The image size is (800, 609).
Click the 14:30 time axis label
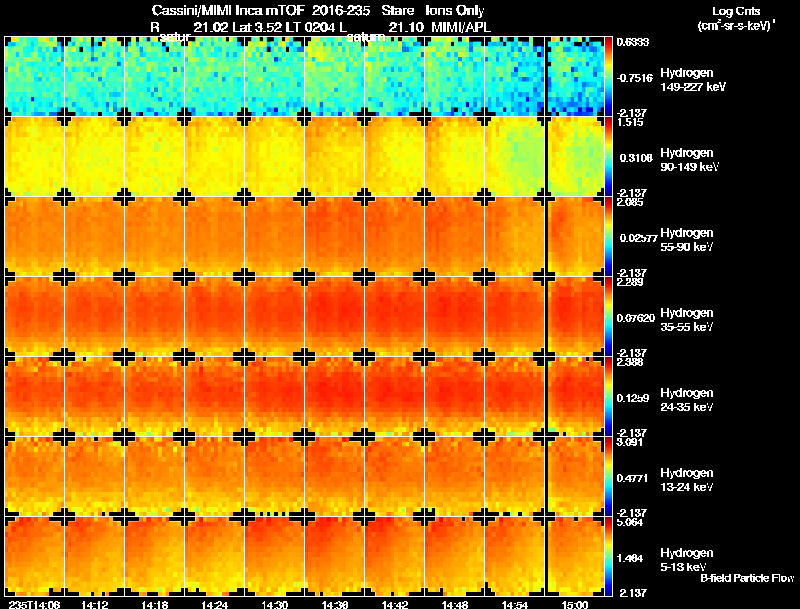274,604
